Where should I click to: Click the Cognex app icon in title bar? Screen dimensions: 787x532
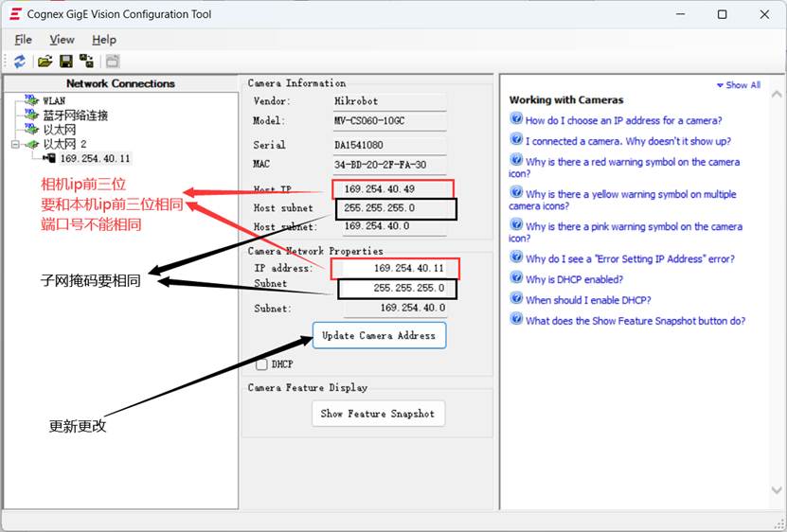coord(15,14)
